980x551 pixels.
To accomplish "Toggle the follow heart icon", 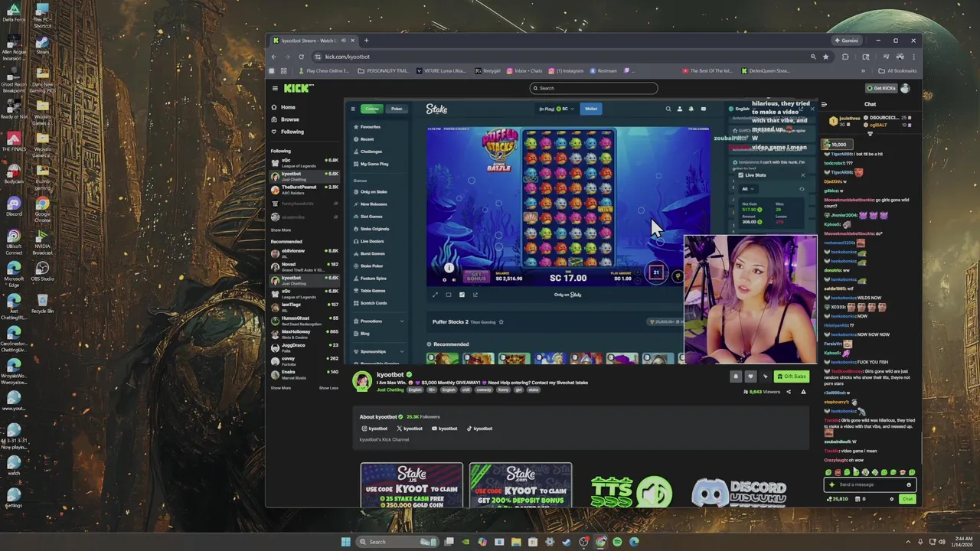I will tap(750, 376).
